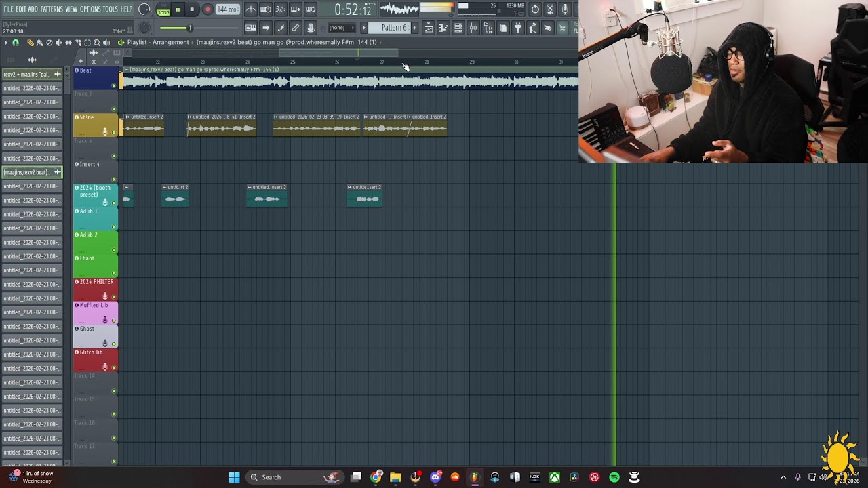Select the Paint brush tool in playlist
The height and width of the screenshot is (488, 868).
[x=39, y=43]
